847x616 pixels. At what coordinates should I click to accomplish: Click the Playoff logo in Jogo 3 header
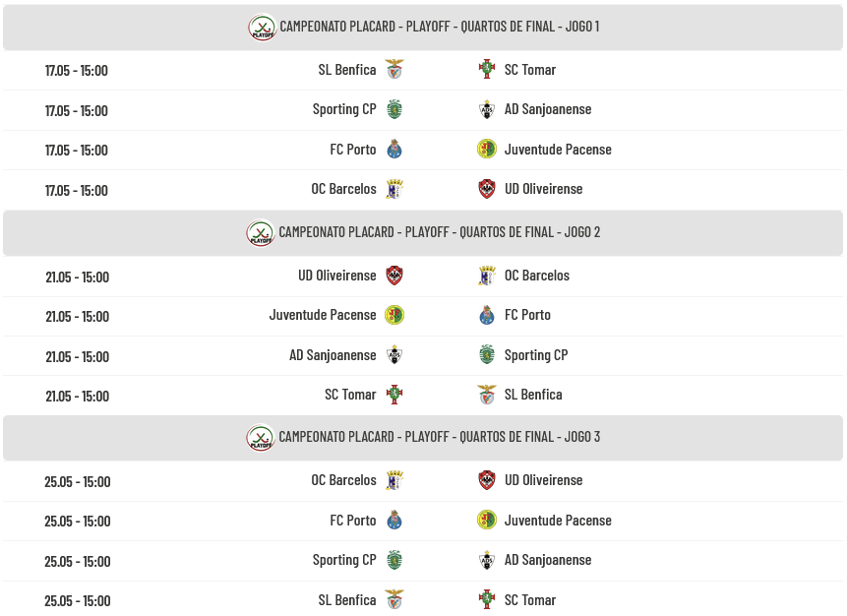pyautogui.click(x=261, y=438)
